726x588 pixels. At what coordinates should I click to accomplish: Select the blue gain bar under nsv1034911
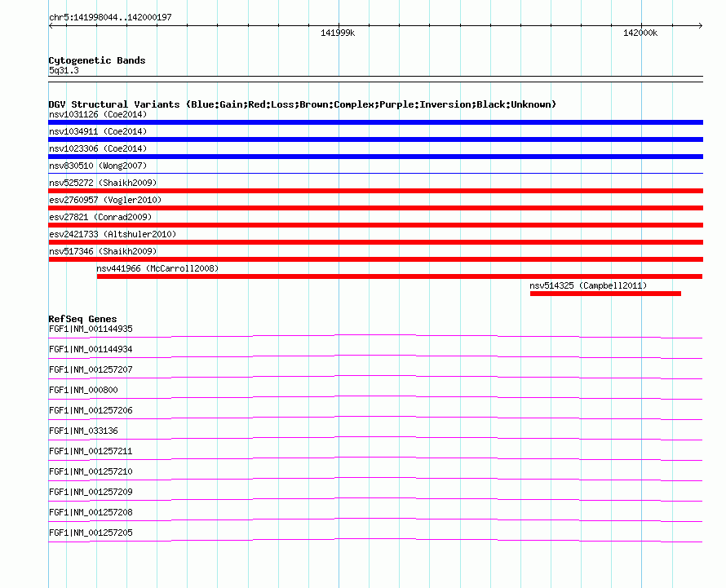click(x=375, y=139)
